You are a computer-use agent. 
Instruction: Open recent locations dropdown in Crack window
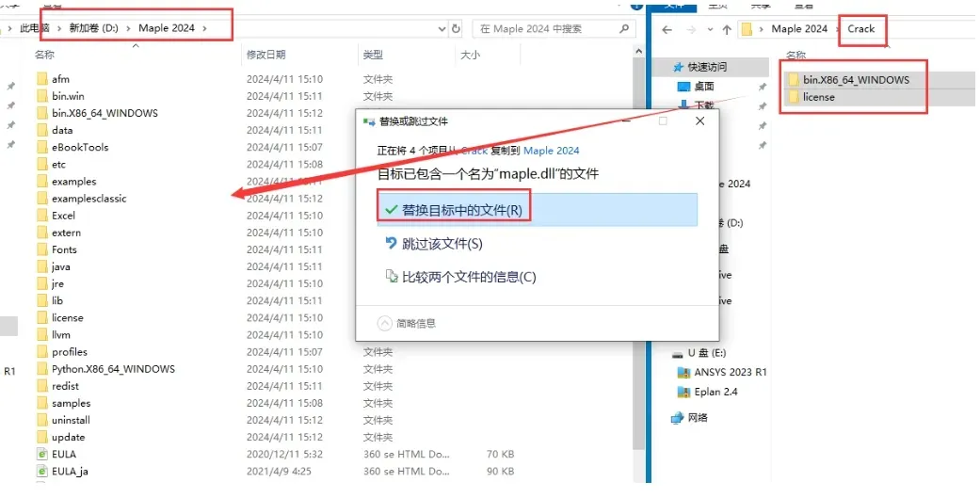coord(710,29)
